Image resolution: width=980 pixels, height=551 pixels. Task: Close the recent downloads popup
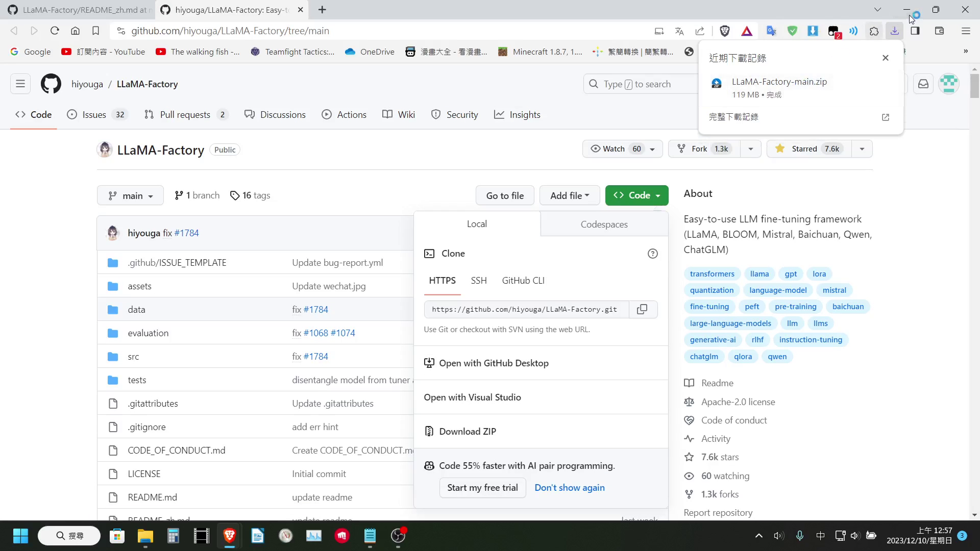tap(886, 58)
